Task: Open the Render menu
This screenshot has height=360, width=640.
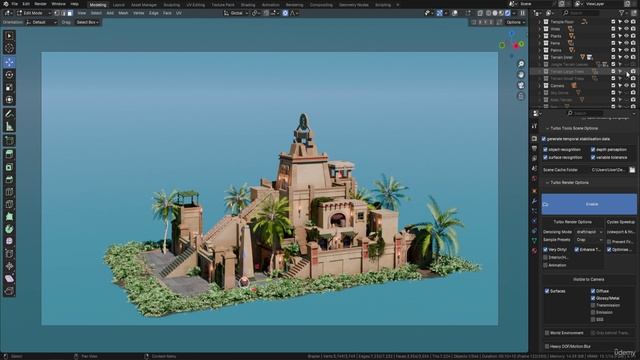Action: [40, 4]
